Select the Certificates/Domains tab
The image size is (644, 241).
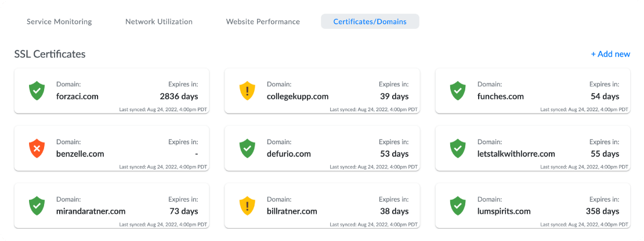(x=370, y=21)
